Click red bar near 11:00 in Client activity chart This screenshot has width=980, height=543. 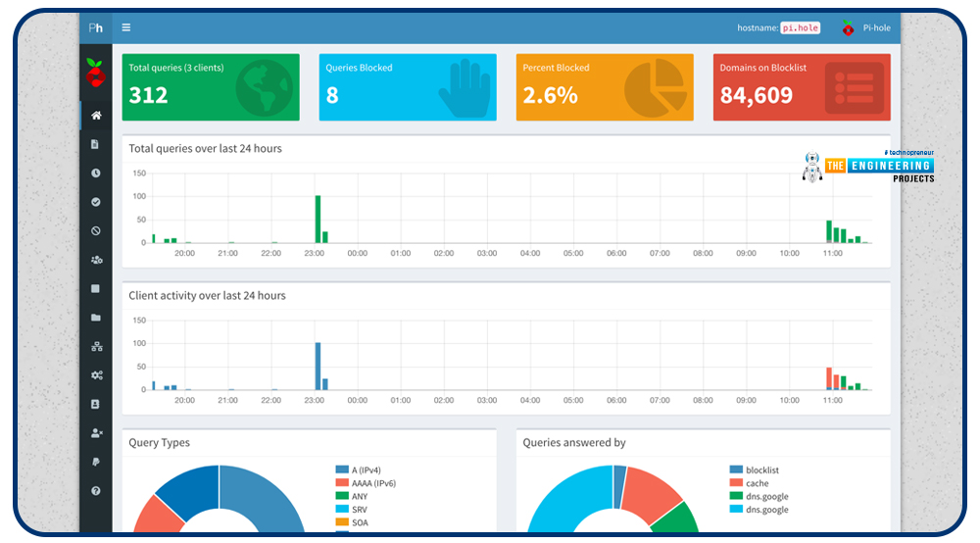click(x=829, y=377)
